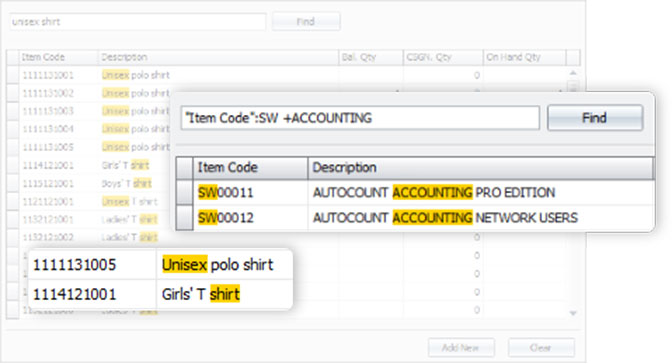This screenshot has height=364, width=672.
Task: Select background row 1132121001
Action: tap(48, 220)
